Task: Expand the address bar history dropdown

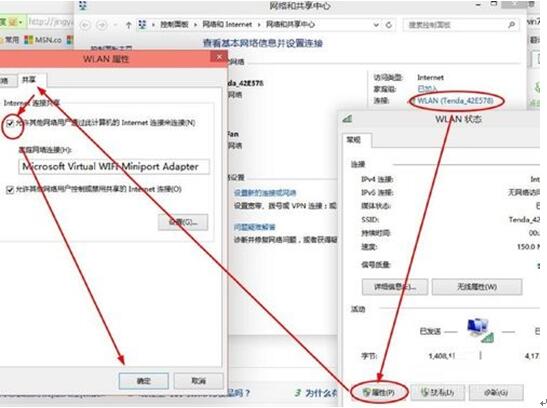Action: point(376,25)
